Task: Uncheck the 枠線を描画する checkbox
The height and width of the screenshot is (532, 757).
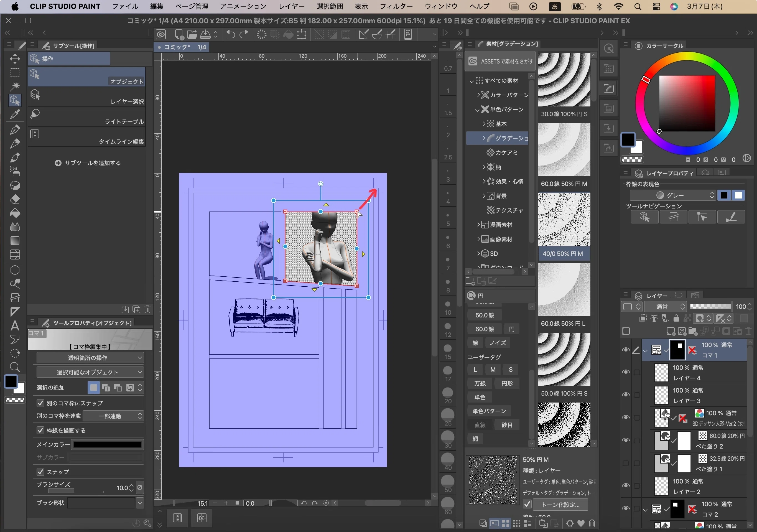Action: pos(40,431)
